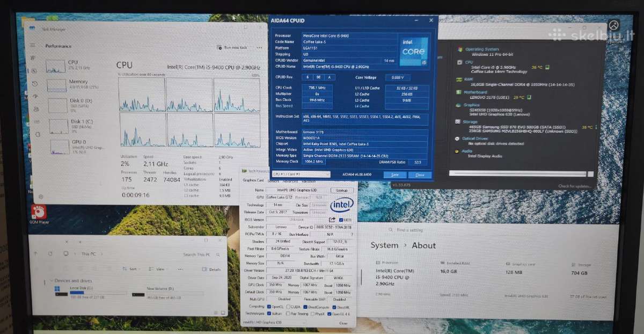Screen dimensions: 644x334
Task: Open new tab plus in File Explorer
Action: click(80, 242)
